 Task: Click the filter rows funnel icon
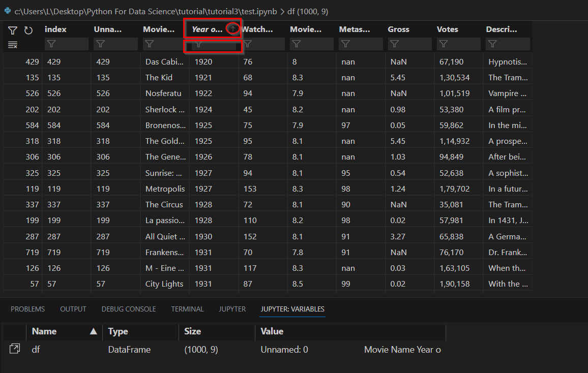tap(13, 30)
